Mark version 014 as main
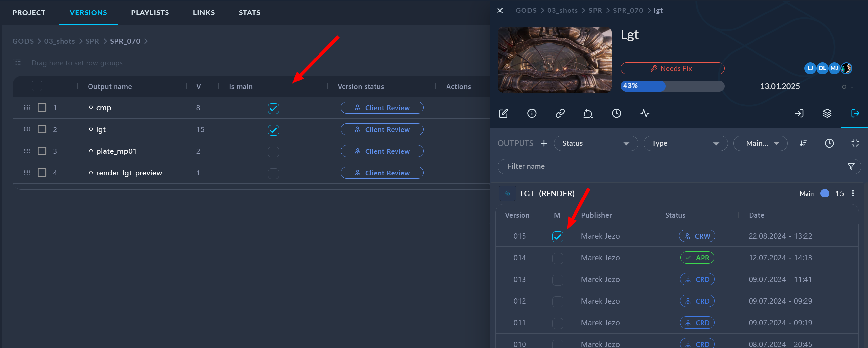868x348 pixels. click(x=558, y=258)
